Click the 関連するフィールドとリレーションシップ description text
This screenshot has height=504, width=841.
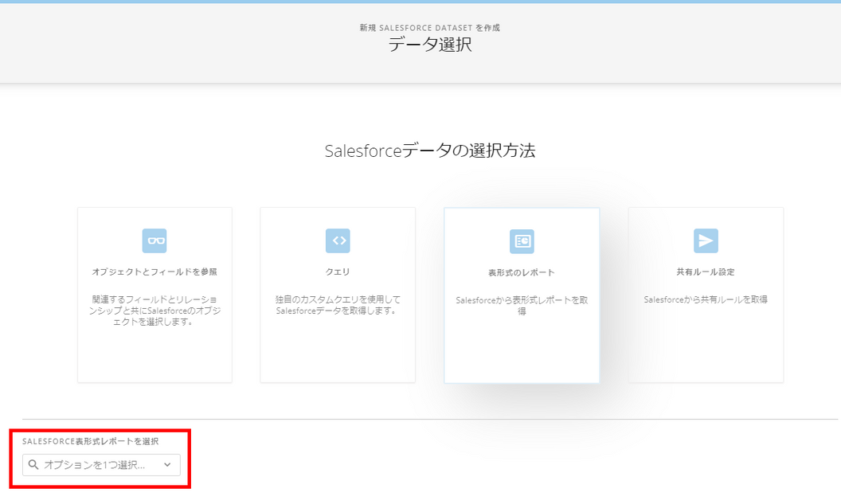[x=155, y=311]
